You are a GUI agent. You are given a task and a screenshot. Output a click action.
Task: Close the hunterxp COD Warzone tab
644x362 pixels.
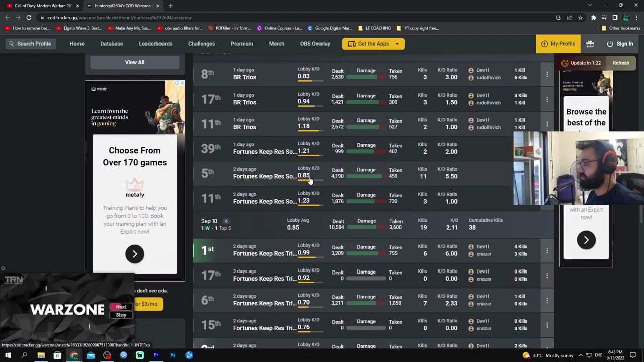(x=158, y=6)
